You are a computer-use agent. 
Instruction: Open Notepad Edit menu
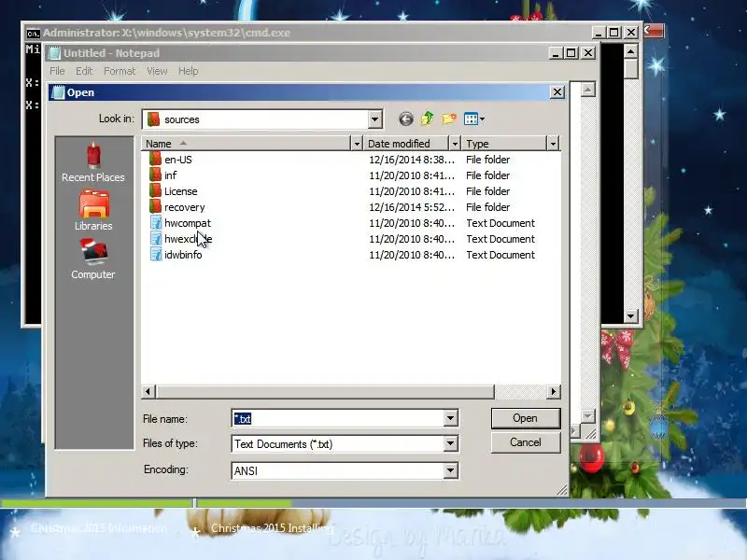click(x=84, y=71)
